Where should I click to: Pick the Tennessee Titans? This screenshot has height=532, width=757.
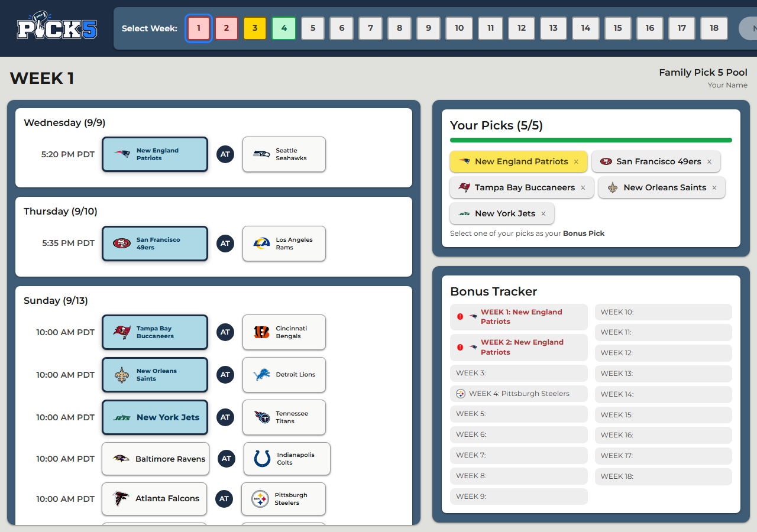pos(284,417)
